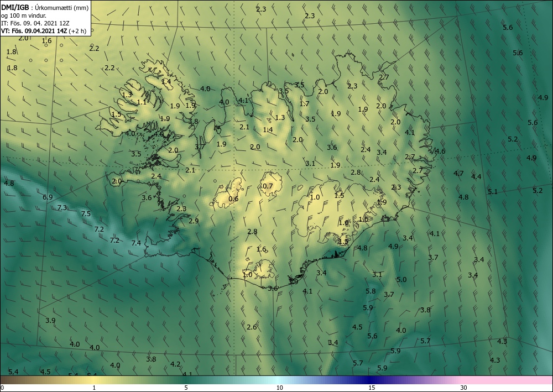Click the 15 label on the color scale
Viewport: 553px width, 392px height.
click(372, 388)
